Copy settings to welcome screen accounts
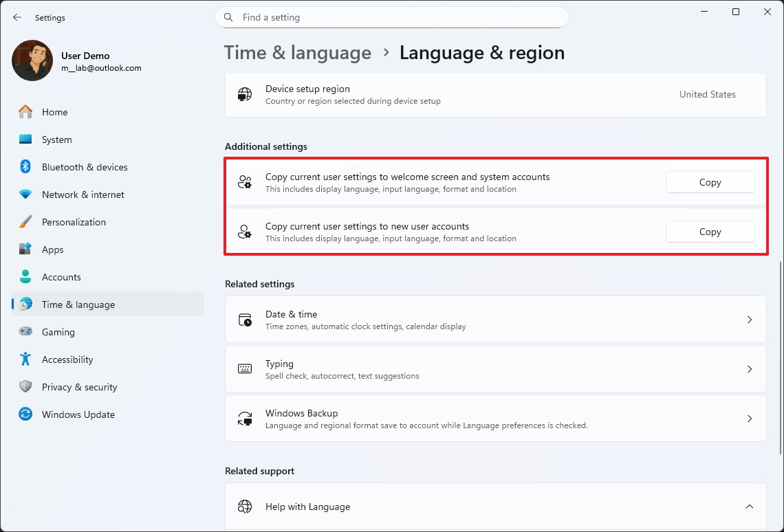The image size is (784, 532). coord(710,182)
